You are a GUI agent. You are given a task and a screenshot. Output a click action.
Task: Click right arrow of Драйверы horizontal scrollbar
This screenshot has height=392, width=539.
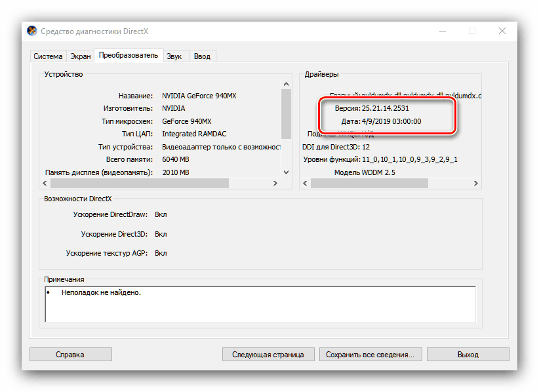(x=476, y=183)
